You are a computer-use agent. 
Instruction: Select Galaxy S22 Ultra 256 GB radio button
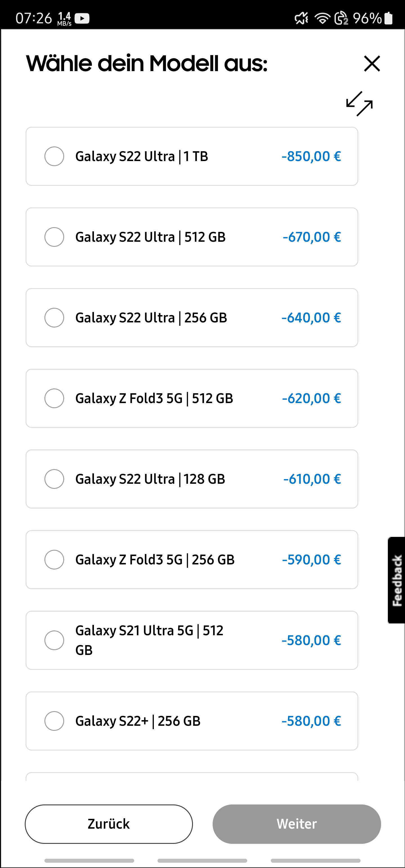click(x=54, y=317)
